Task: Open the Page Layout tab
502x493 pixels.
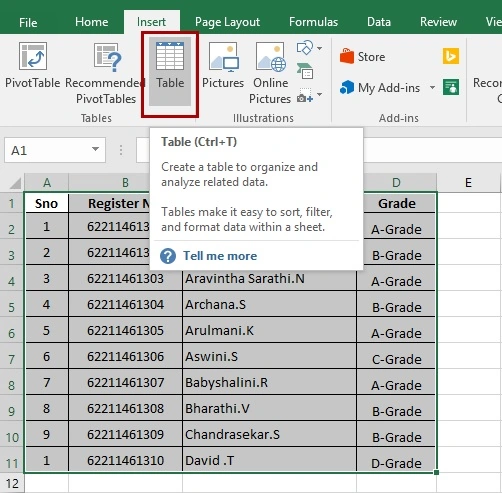Action: 227,22
